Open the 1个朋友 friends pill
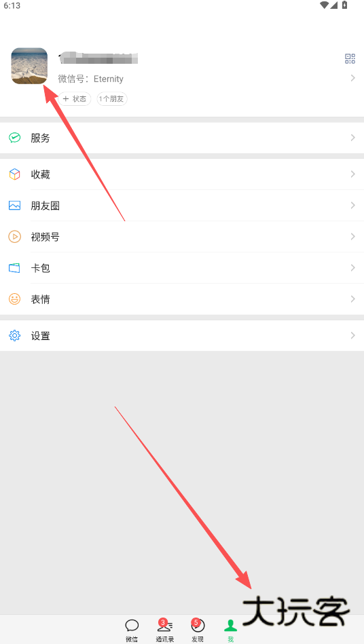 [x=112, y=99]
